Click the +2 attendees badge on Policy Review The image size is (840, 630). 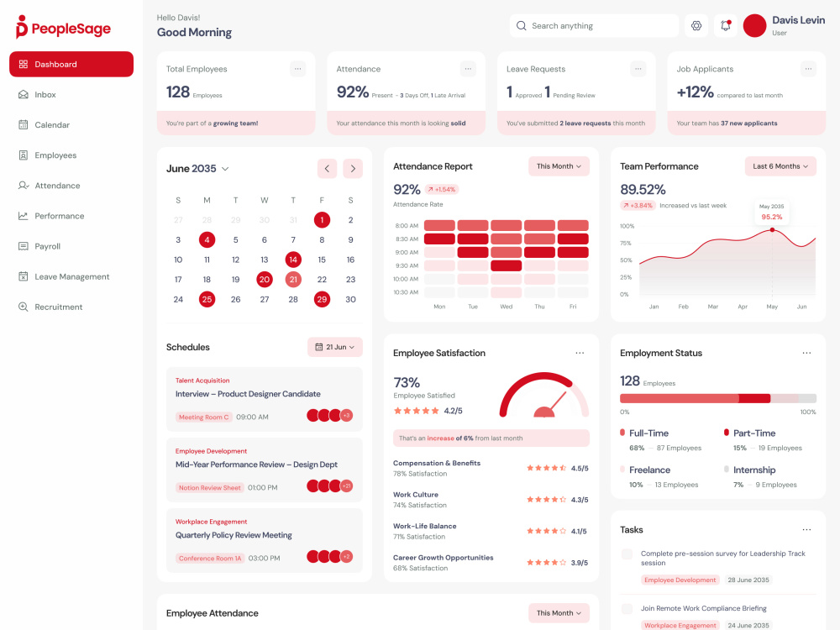pyautogui.click(x=347, y=557)
